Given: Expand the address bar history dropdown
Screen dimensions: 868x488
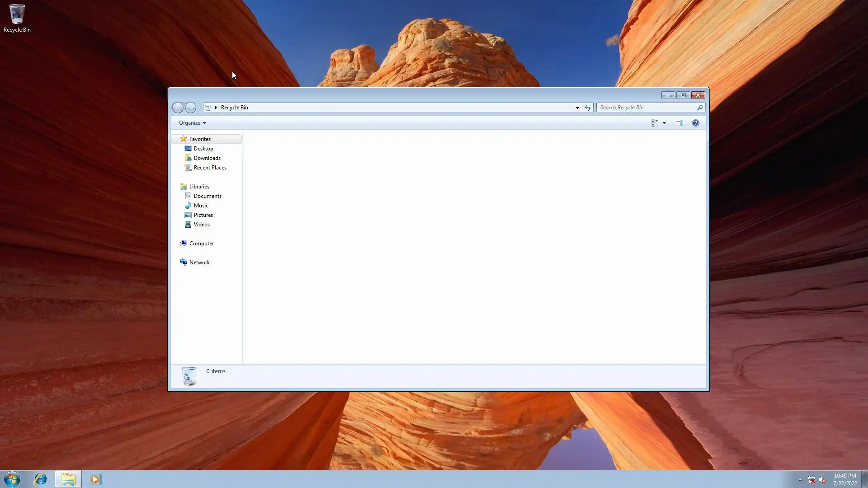Looking at the screenshot, I should tap(577, 108).
